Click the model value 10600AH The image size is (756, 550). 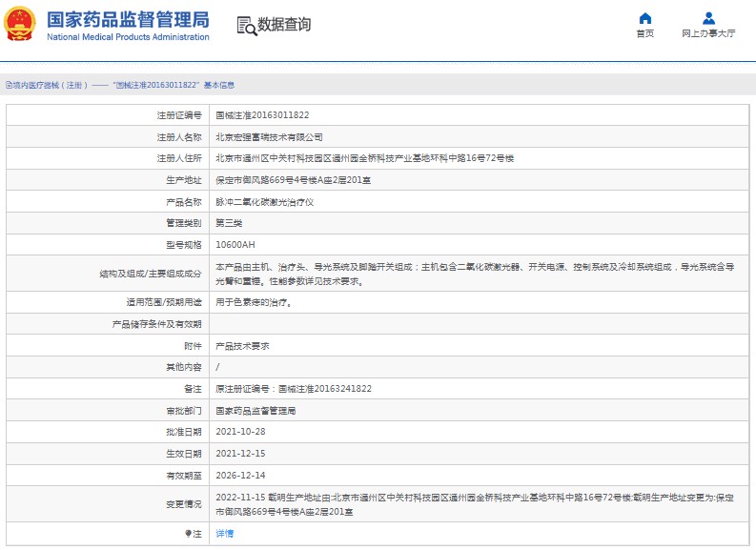coord(235,245)
